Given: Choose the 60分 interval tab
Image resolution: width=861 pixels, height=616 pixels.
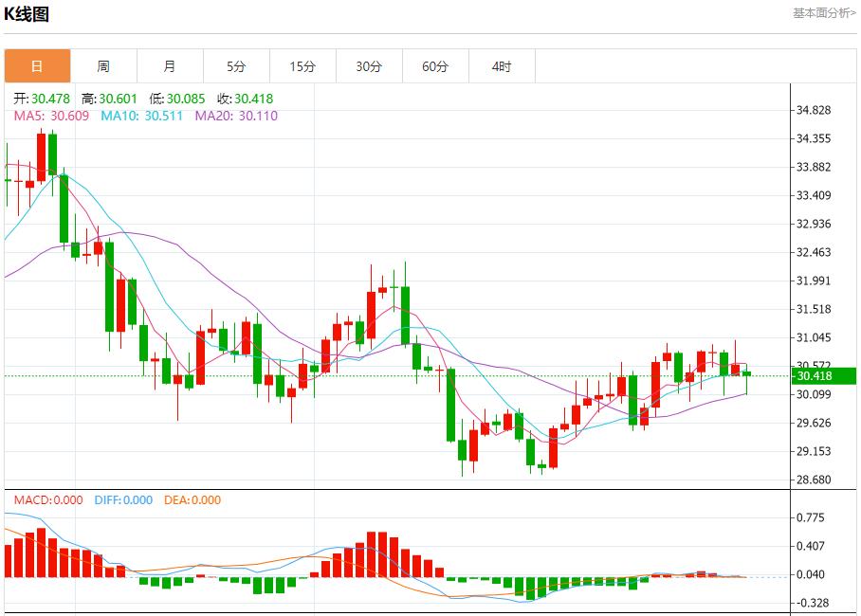Looking at the screenshot, I should pyautogui.click(x=435, y=66).
